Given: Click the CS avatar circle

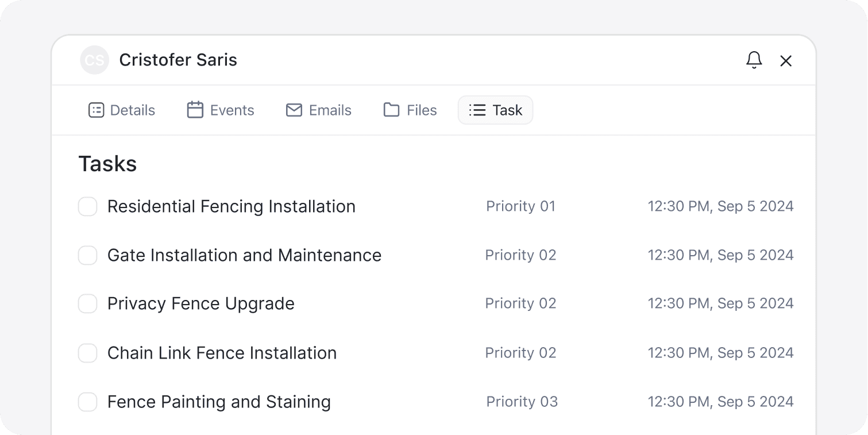Looking at the screenshot, I should pyautogui.click(x=94, y=60).
